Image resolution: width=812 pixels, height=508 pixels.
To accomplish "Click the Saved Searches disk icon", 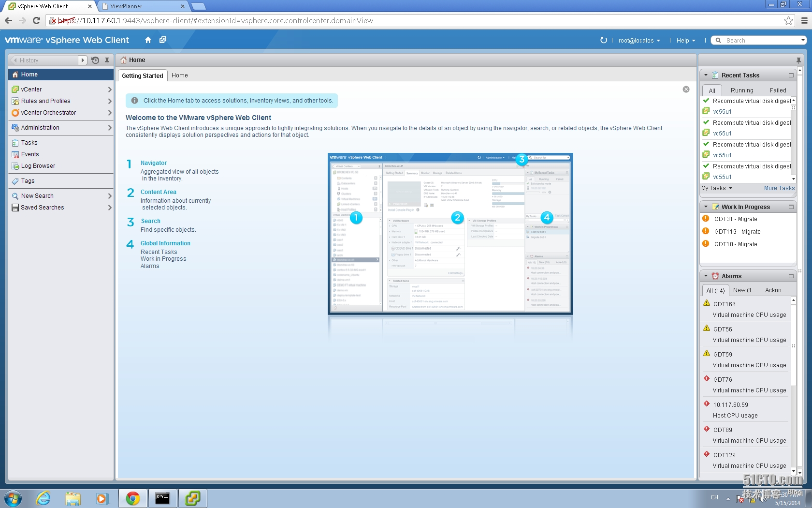I will [x=15, y=208].
